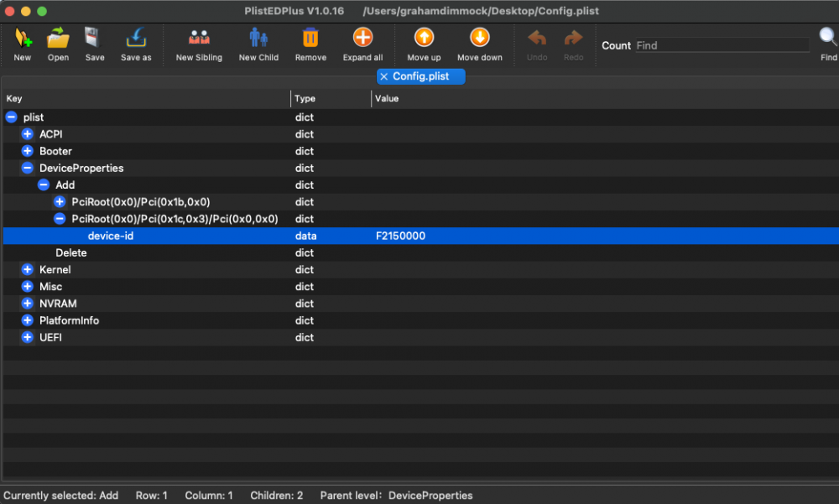The width and height of the screenshot is (839, 504).
Task: Save the file with Save icon
Action: click(94, 39)
